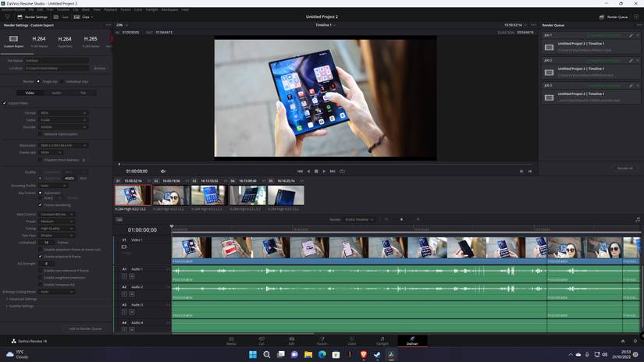Click the File name input field
Viewport: 644px width, 362px height.
pos(57,61)
